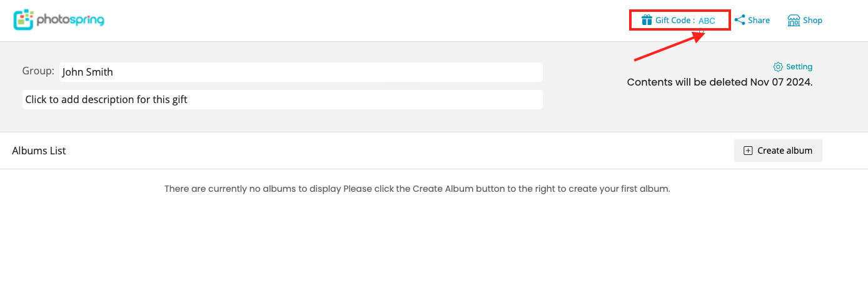Click the contents deletion date notice
Viewport: 868px width, 308px height.
pyautogui.click(x=719, y=82)
